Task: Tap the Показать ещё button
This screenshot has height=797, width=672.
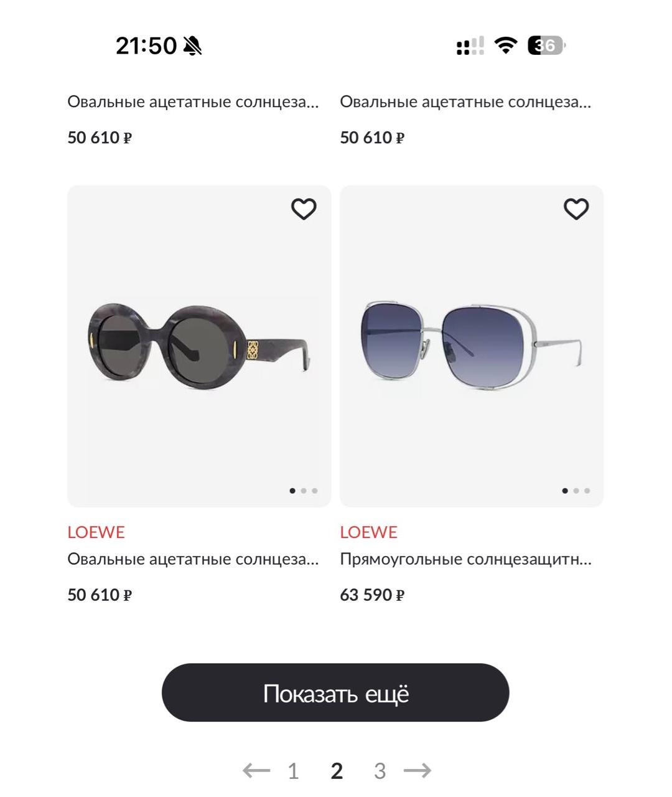Action: click(x=335, y=692)
